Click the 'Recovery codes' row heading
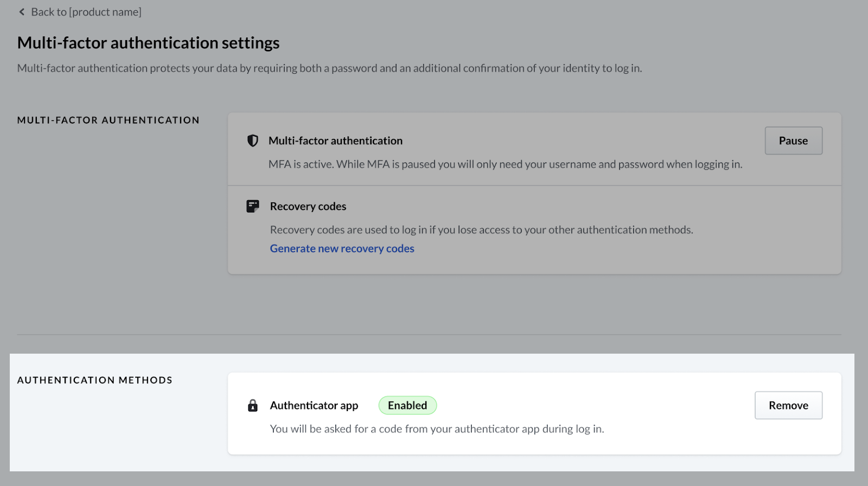Image resolution: width=868 pixels, height=486 pixels. coord(308,206)
